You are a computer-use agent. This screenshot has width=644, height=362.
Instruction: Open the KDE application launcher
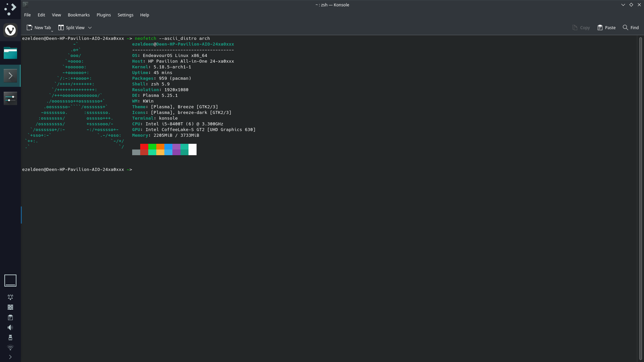pyautogui.click(x=10, y=9)
